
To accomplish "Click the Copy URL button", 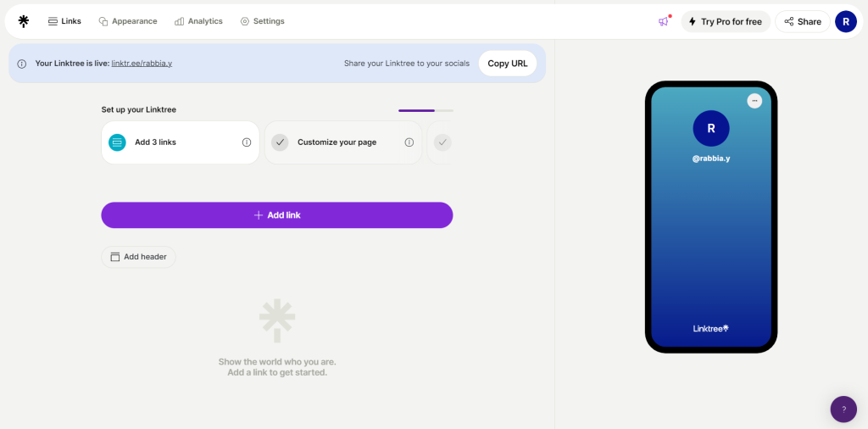I will coord(508,63).
